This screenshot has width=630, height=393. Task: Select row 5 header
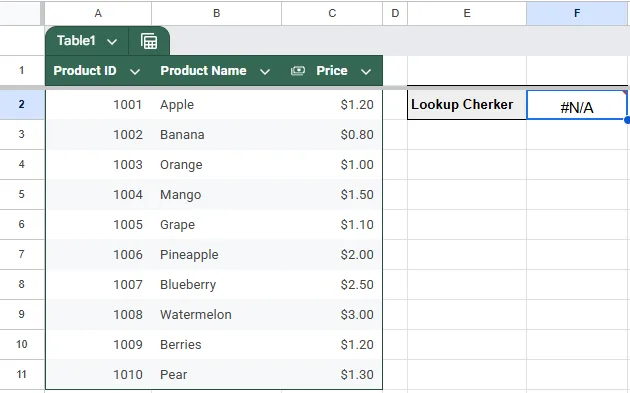click(22, 194)
